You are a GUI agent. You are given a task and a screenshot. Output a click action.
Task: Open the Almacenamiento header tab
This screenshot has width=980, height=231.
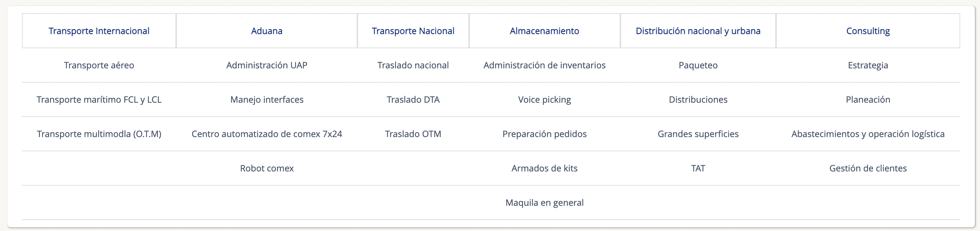(545, 31)
